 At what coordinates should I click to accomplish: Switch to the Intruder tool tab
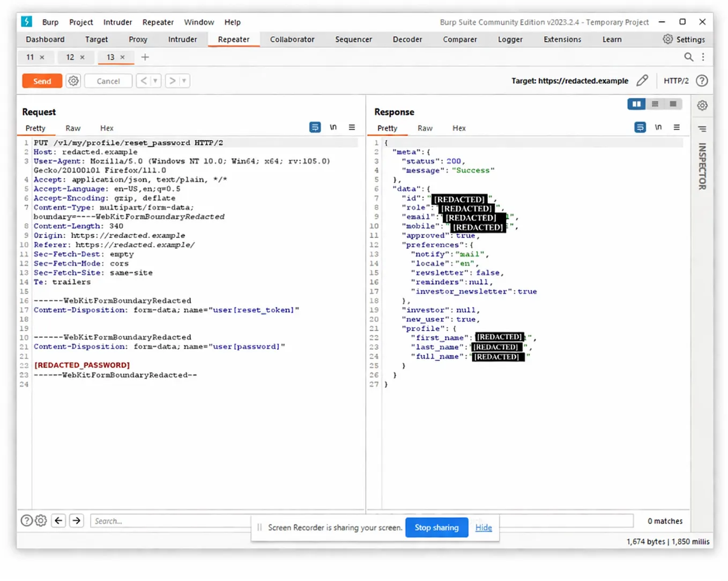point(182,39)
